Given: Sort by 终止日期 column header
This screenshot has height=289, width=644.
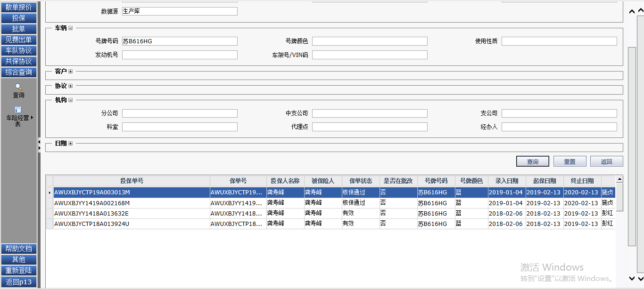Looking at the screenshot, I should coord(582,181).
